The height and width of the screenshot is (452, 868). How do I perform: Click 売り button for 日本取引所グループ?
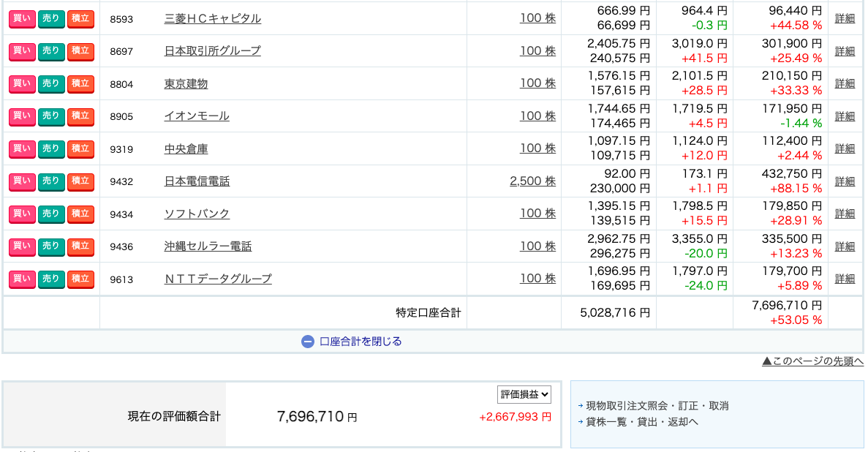[x=51, y=51]
